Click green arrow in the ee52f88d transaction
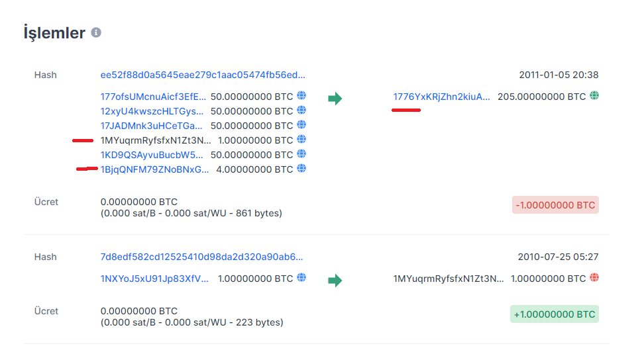Screen dimensions: 644x356 [x=335, y=99]
